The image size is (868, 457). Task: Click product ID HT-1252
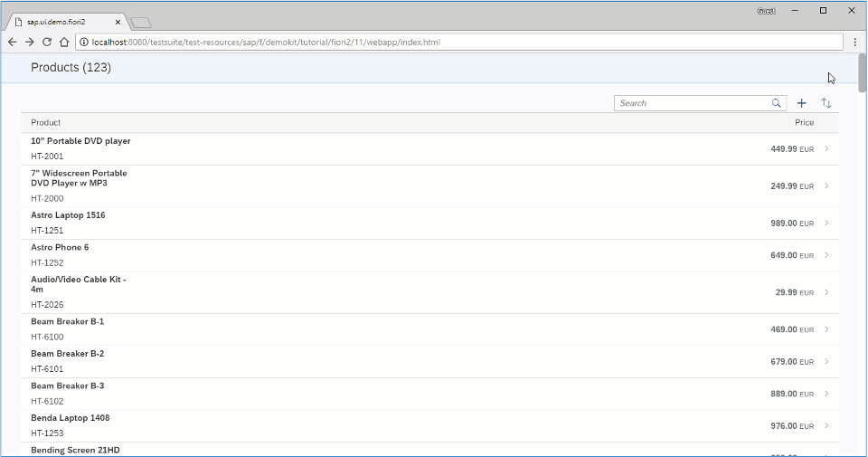47,262
